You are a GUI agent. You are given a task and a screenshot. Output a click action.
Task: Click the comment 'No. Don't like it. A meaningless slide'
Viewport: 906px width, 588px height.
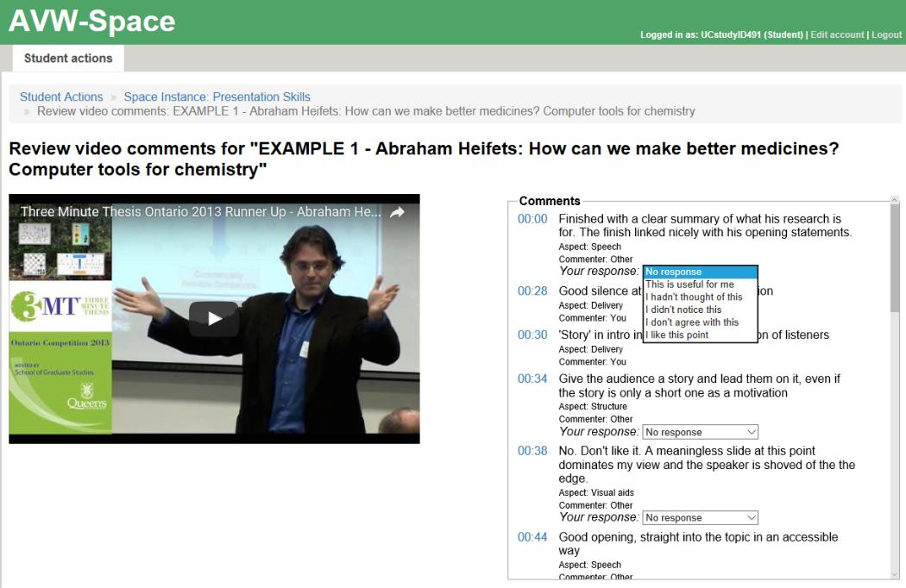tap(707, 465)
